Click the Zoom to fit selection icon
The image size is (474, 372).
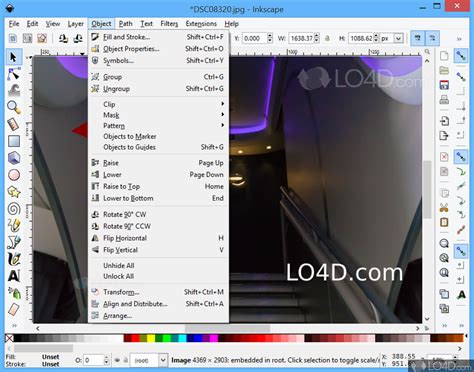[x=444, y=243]
